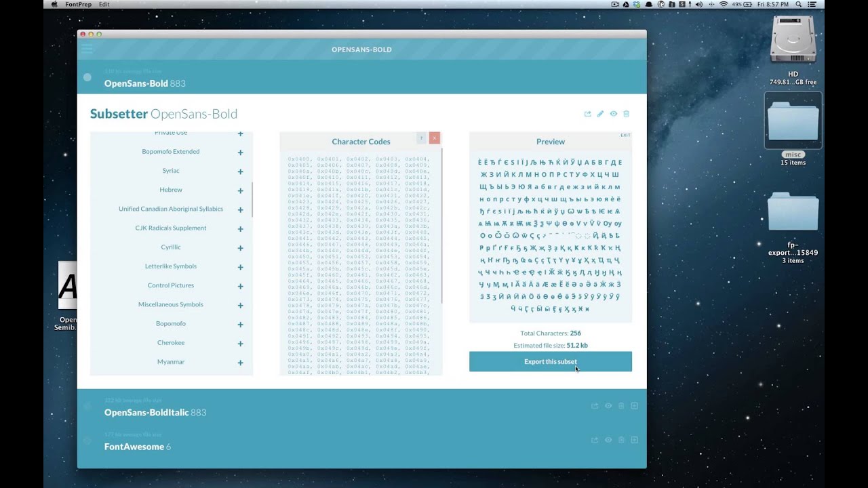Click the Wi-Fi icon in menu bar
Image resolution: width=868 pixels, height=488 pixels.
click(x=723, y=4)
